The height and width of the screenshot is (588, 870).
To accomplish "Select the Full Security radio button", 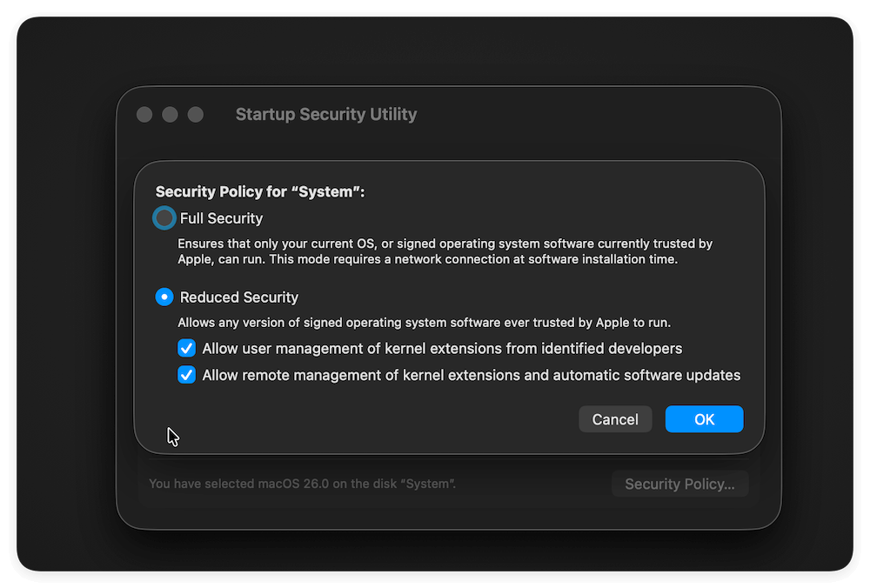I will tap(164, 218).
